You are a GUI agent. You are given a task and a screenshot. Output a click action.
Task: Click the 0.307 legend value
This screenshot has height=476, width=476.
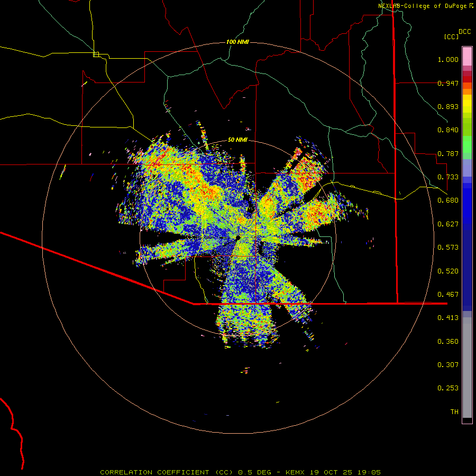(x=448, y=365)
